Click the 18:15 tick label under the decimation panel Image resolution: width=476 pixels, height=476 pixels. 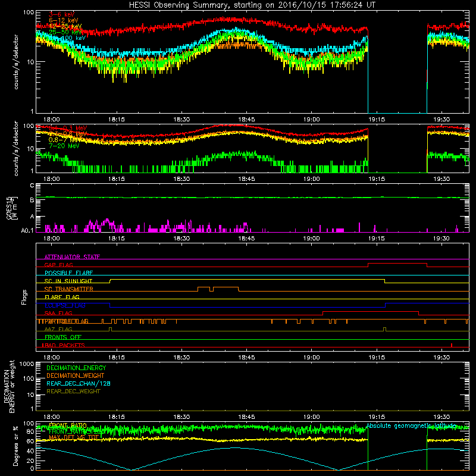pyautogui.click(x=117, y=417)
